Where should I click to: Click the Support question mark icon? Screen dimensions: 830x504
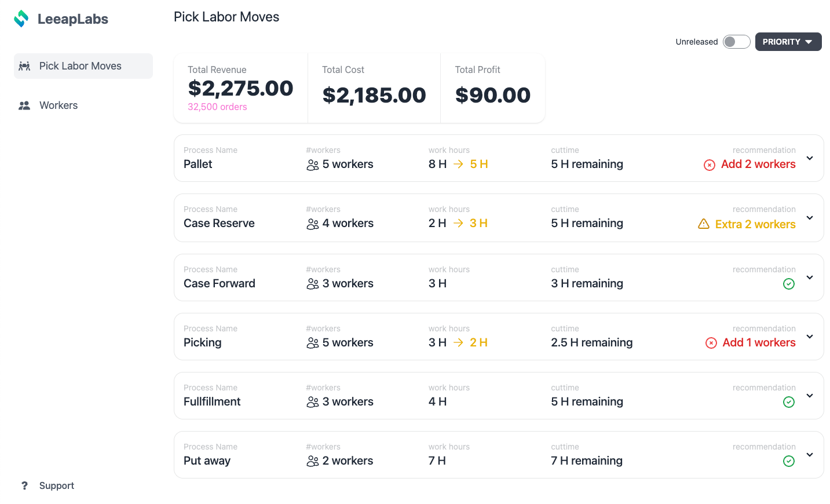(x=24, y=485)
